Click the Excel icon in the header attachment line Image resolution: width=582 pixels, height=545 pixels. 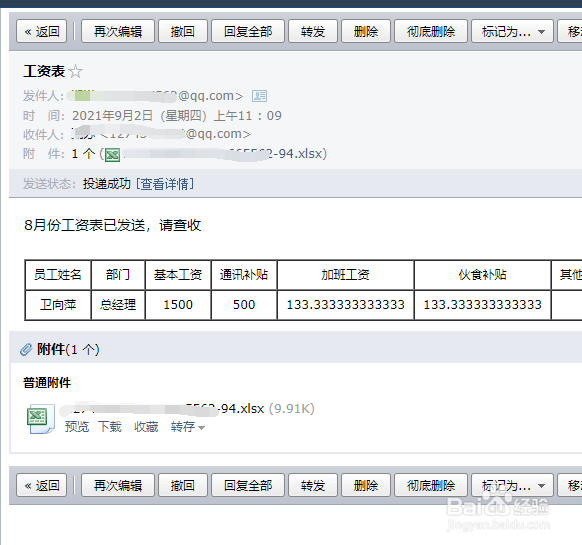tap(112, 154)
